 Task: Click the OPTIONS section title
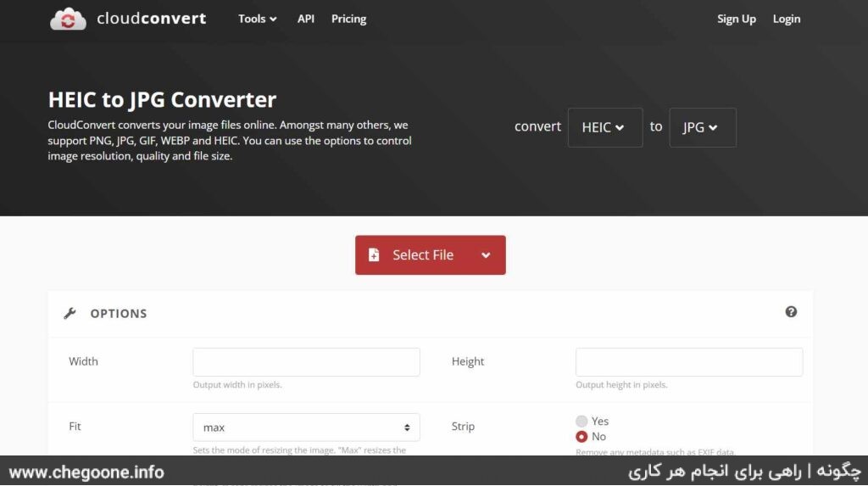[119, 314]
